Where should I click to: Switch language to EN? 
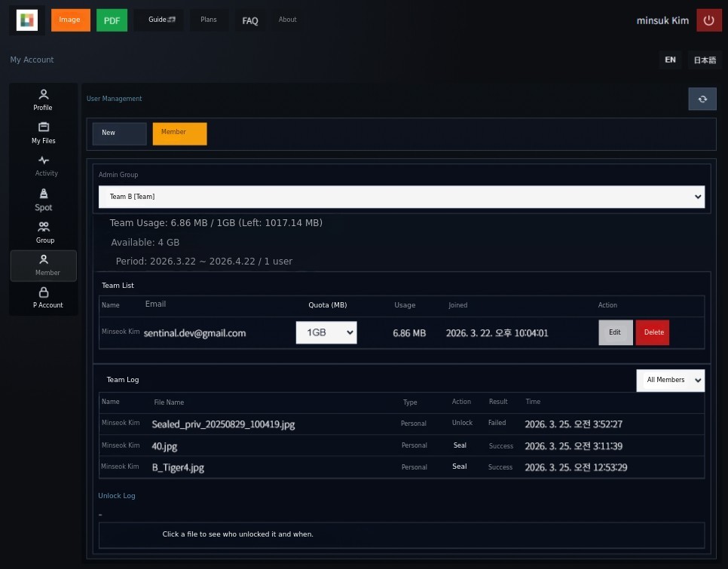coord(670,60)
